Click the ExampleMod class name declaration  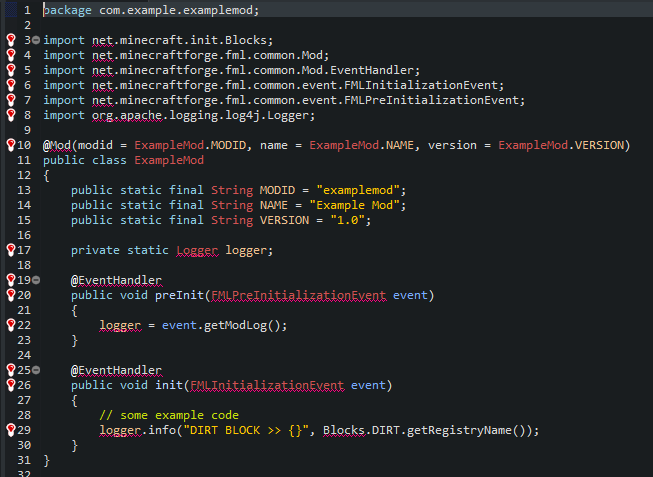coord(168,160)
